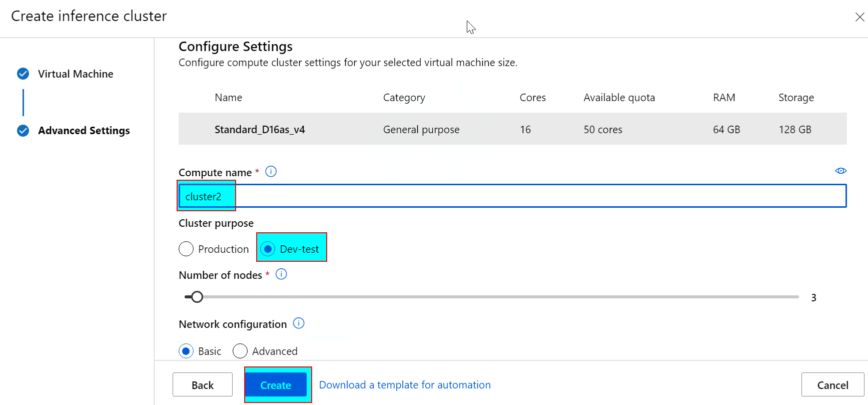Click the eye icon above Compute name
Viewport: 868px width, 405px height.
[x=840, y=171]
